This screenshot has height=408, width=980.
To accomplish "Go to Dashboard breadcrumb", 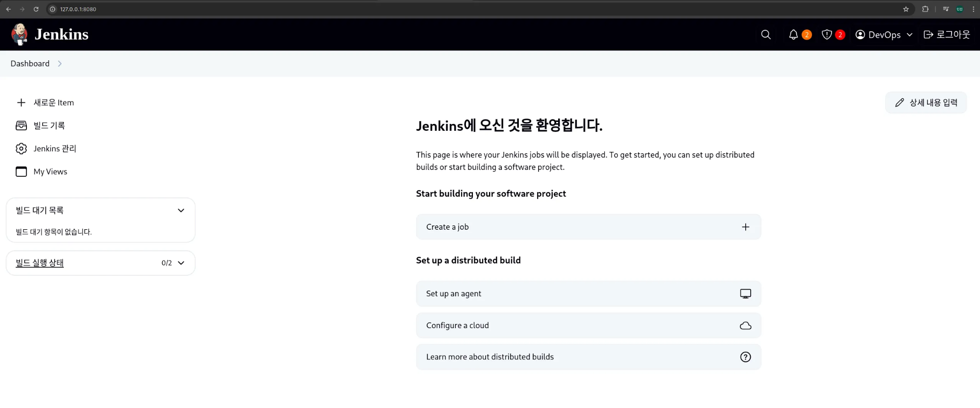I will (30, 64).
